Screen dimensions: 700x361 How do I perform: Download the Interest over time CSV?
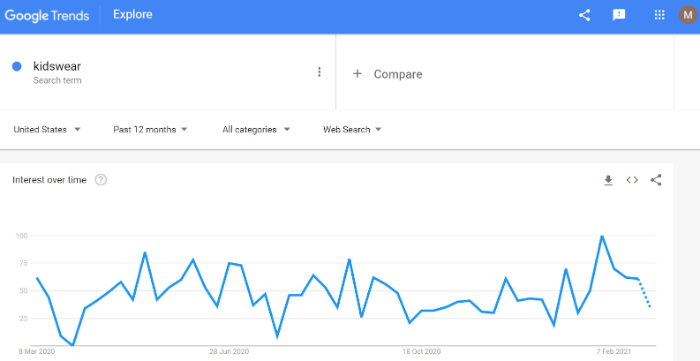608,180
